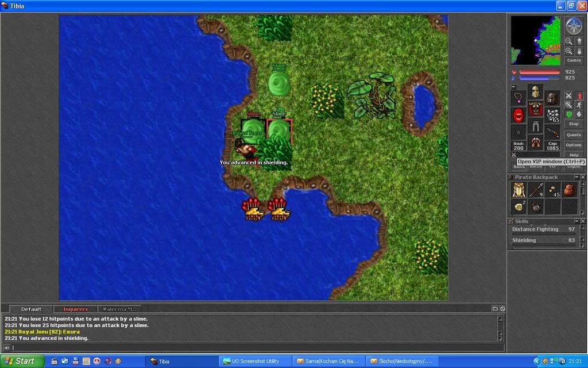Image resolution: width=588 pixels, height=368 pixels.
Task: Select offensive fighting mode
Action: click(x=569, y=96)
